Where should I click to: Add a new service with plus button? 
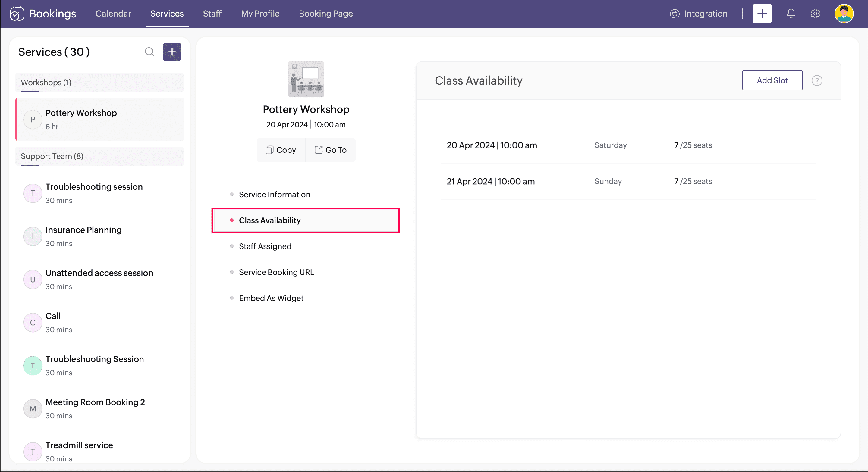tap(172, 52)
